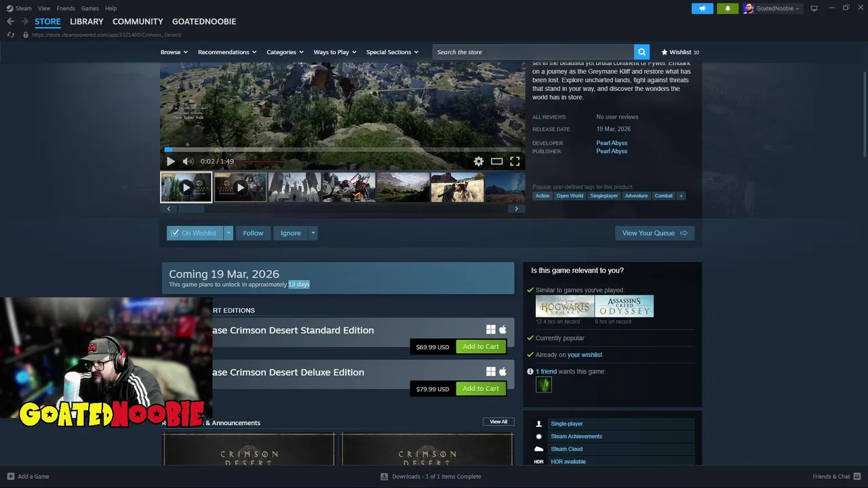This screenshot has height=488, width=868.
Task: Add Standard Edition to cart
Action: (481, 346)
